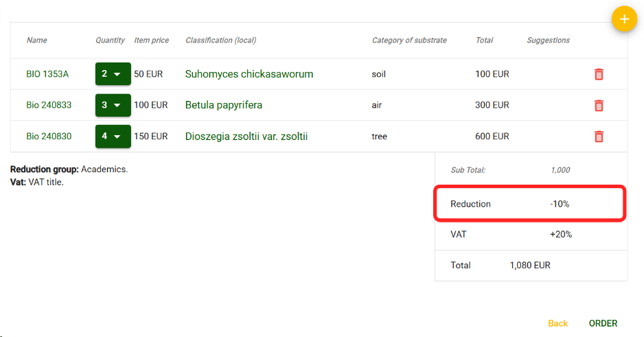644x337 pixels.
Task: Click the VAT +20% row
Action: [529, 234]
